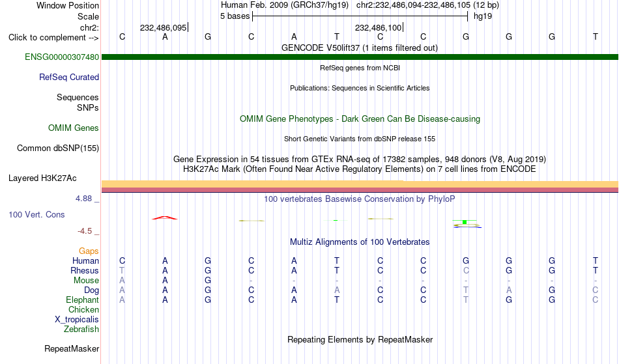The image size is (619, 364).
Task: Click the GENCODE V50lift37 track title
Action: click(x=360, y=48)
